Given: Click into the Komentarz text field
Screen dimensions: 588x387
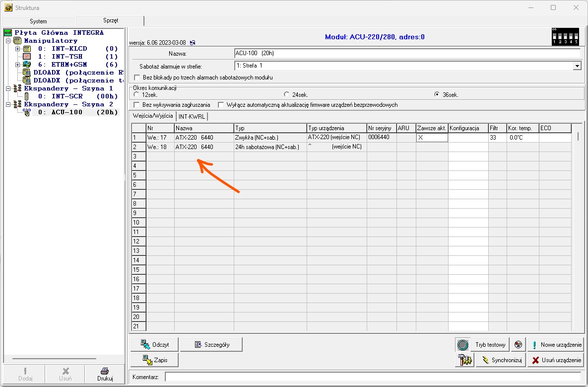Looking at the screenshot, I should click(x=372, y=377).
